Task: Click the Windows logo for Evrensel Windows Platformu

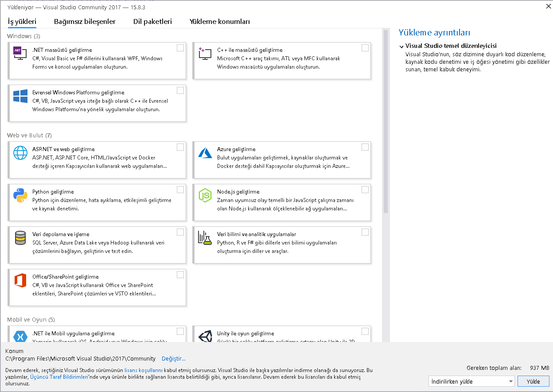Action: coord(20,96)
